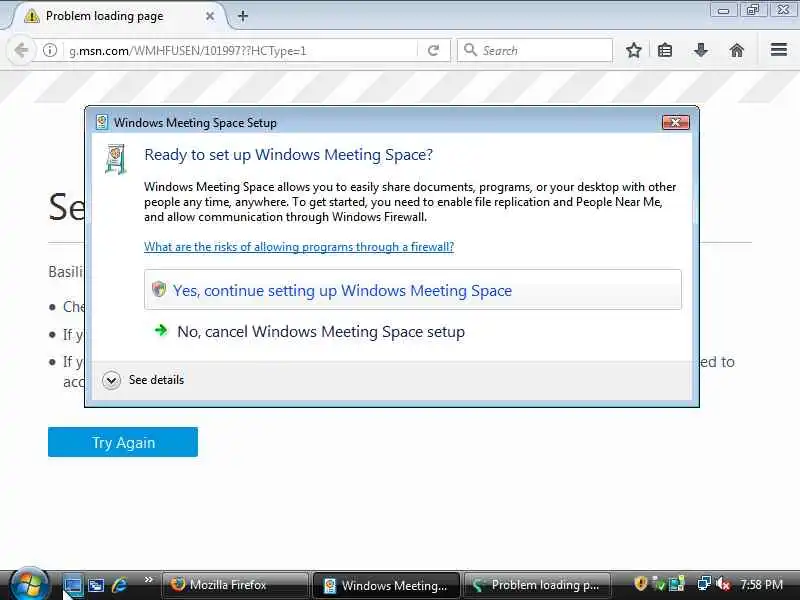Open the Firefox hamburger menu
800x600 pixels.
coord(779,50)
